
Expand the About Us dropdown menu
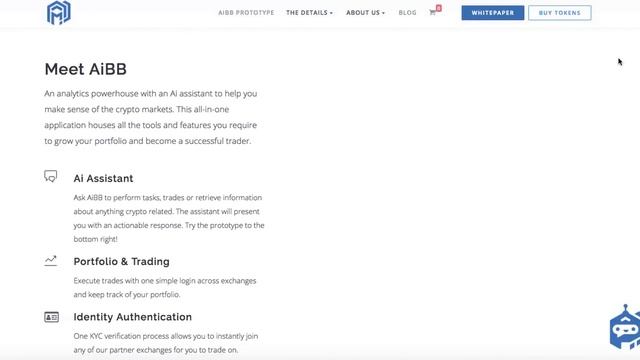pos(365,13)
